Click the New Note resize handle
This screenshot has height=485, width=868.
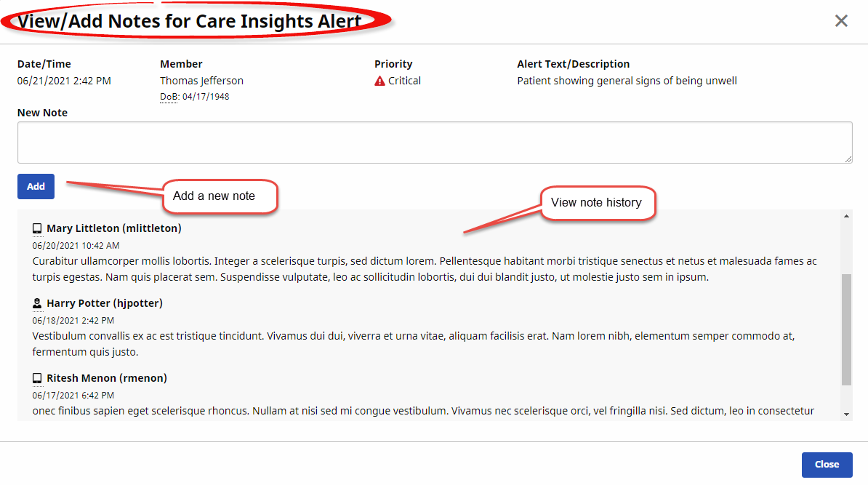pyautogui.click(x=848, y=159)
